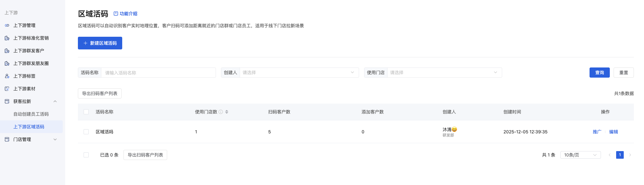Open 上下游标准化营销 menu item
Viewport: 644px width, 185px height.
coord(31,38)
